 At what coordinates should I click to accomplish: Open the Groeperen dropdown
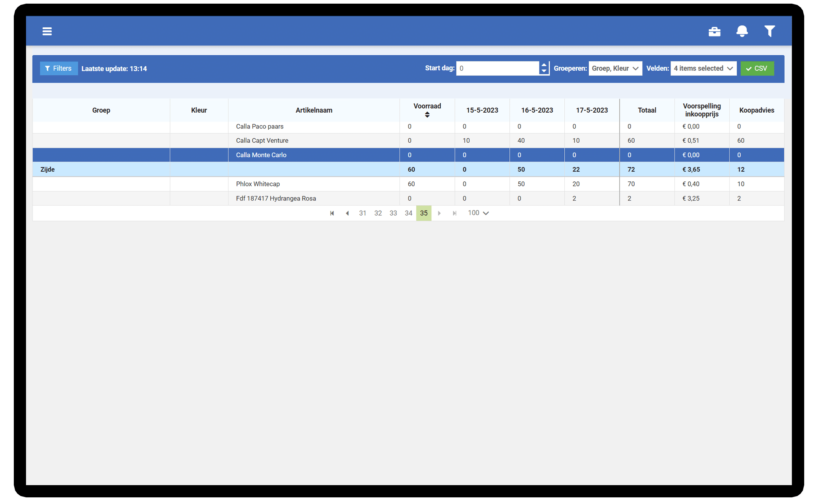coord(615,68)
